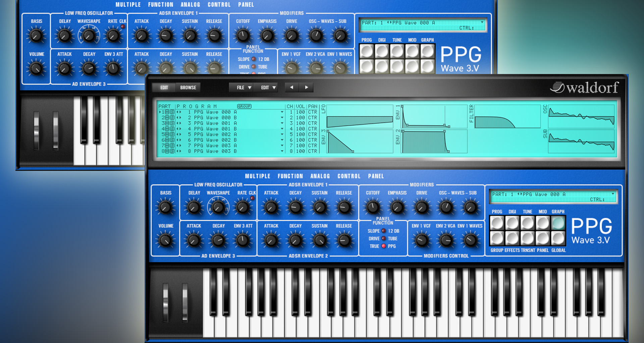This screenshot has width=644, height=343.
Task: Click the ENV 3 envelope graph
Action: 360,141
